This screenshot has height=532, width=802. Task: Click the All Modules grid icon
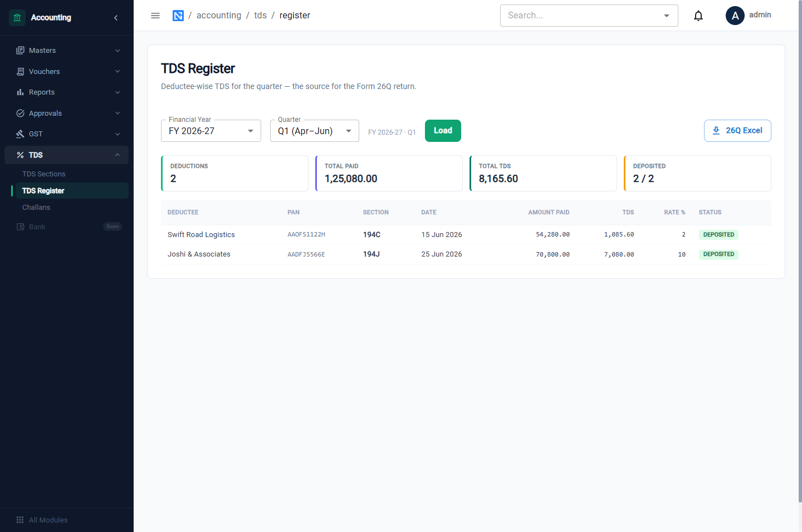pyautogui.click(x=20, y=520)
